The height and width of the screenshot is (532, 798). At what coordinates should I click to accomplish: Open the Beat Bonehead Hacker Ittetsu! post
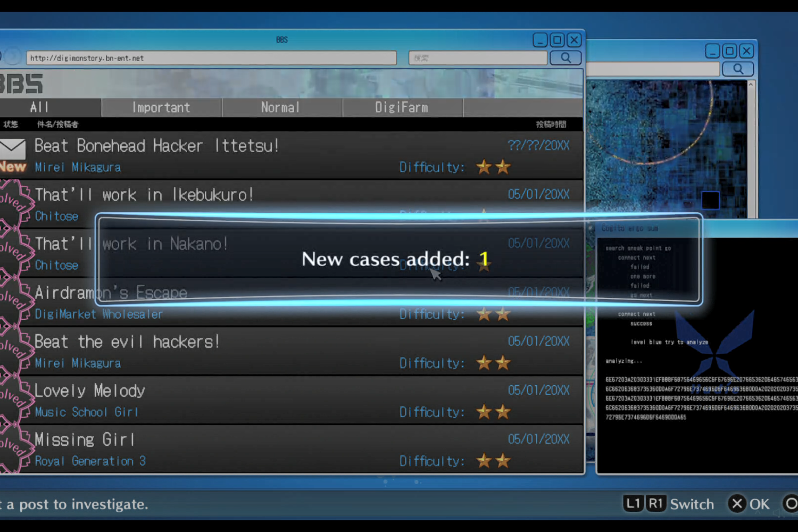pos(157,146)
